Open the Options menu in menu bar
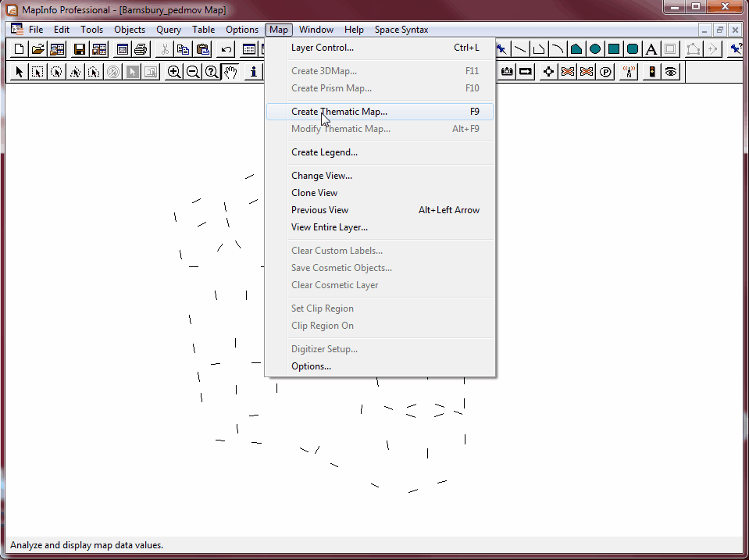Screen dimensions: 749x560 (242, 30)
